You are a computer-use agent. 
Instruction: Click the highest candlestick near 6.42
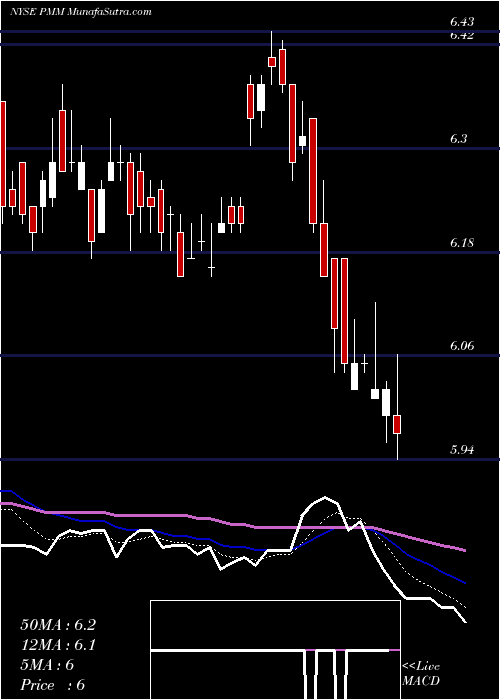click(x=272, y=62)
